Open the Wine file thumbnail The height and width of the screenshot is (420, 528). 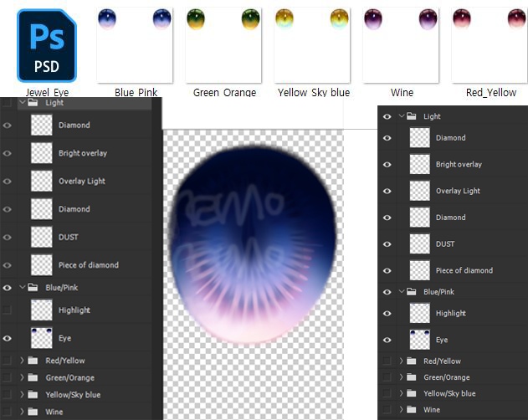click(x=401, y=45)
